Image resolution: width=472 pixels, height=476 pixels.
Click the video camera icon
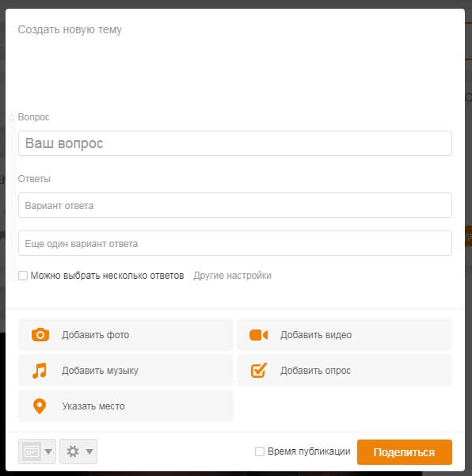point(258,335)
